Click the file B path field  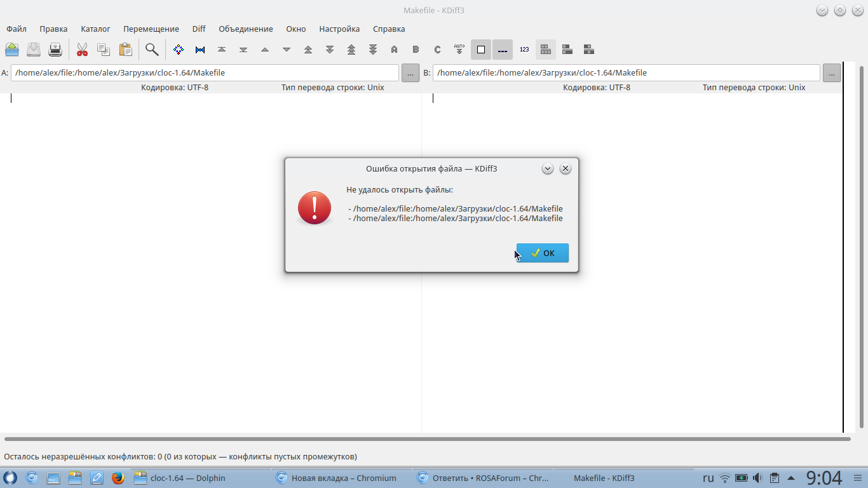coord(627,72)
